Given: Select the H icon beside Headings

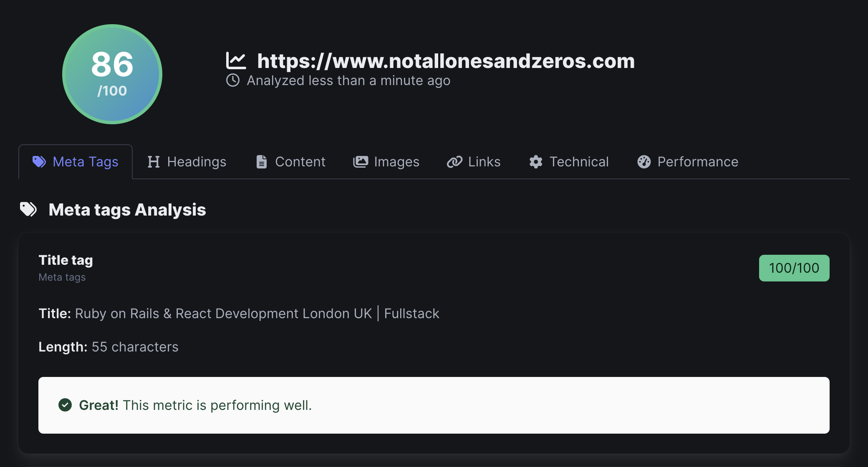Looking at the screenshot, I should [153, 162].
